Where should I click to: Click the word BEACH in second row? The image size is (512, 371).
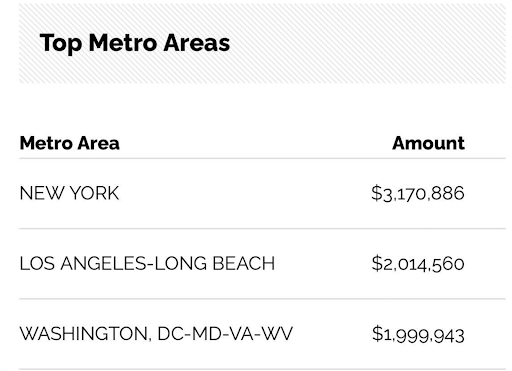[x=243, y=264]
